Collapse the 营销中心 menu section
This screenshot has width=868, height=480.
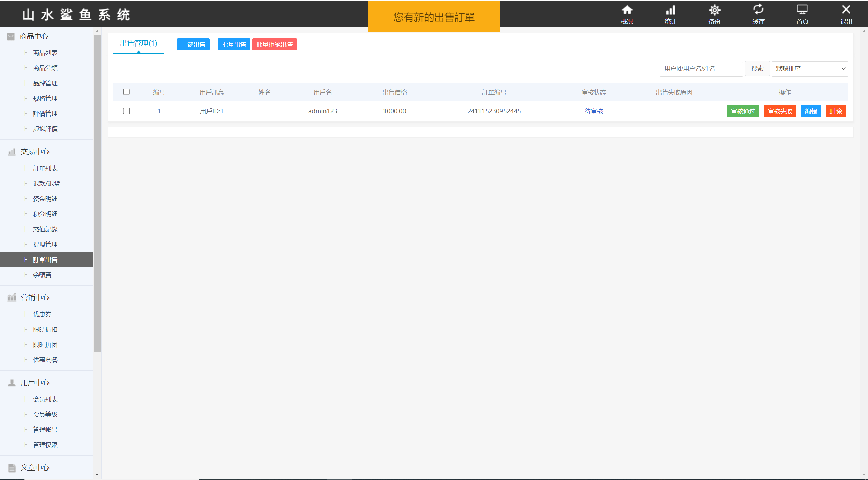pos(35,298)
